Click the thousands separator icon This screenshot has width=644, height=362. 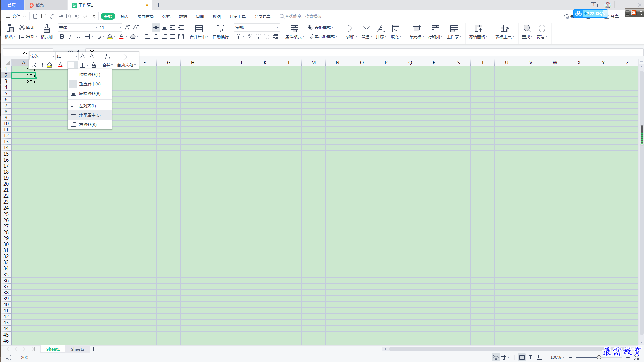click(x=259, y=36)
